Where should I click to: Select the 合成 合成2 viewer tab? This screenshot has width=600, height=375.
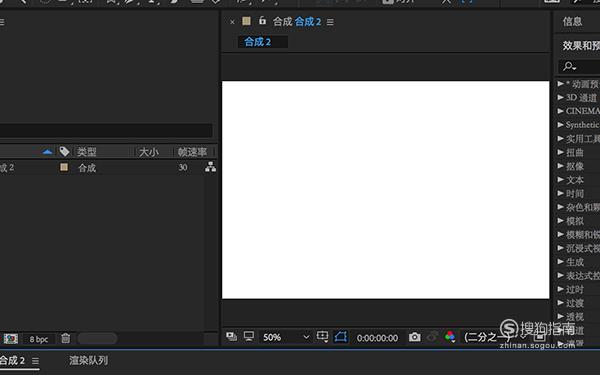click(297, 22)
